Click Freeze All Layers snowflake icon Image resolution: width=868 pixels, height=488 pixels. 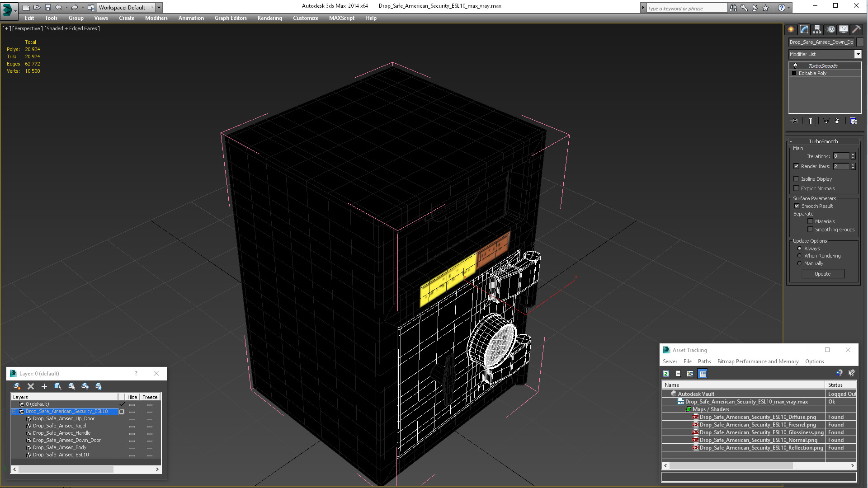tap(99, 386)
